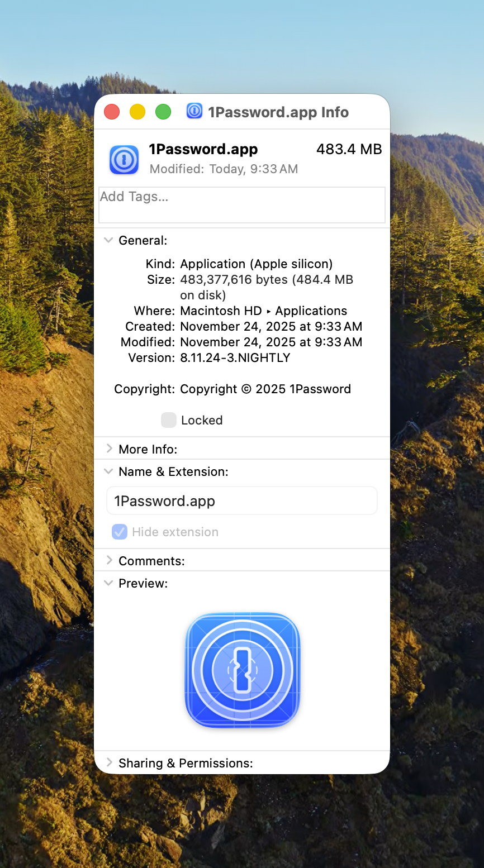Viewport: 484px width, 868px height.
Task: Click the 1Password icon in the title bar
Action: click(x=194, y=111)
